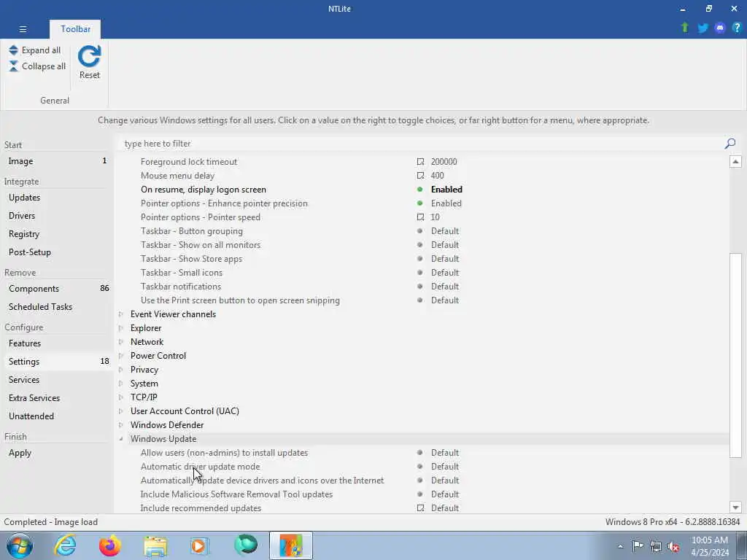Click the Reset icon in the toolbar
The width and height of the screenshot is (747, 560).
(x=90, y=57)
